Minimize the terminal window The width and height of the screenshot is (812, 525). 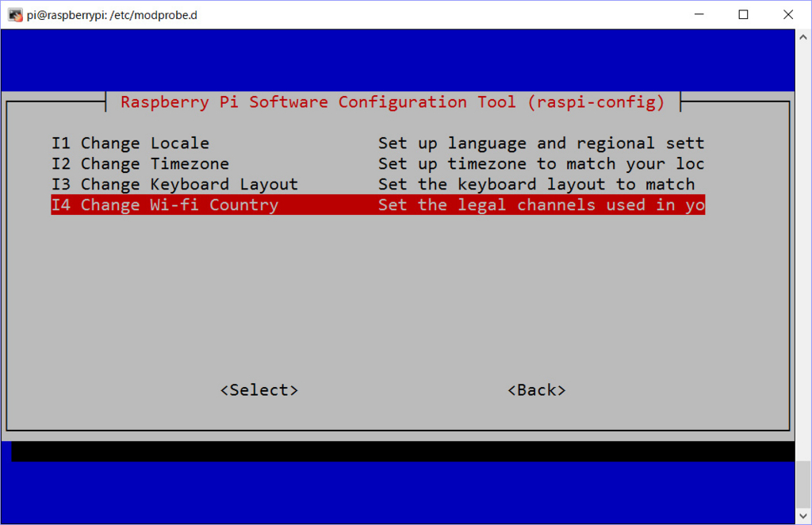click(699, 14)
